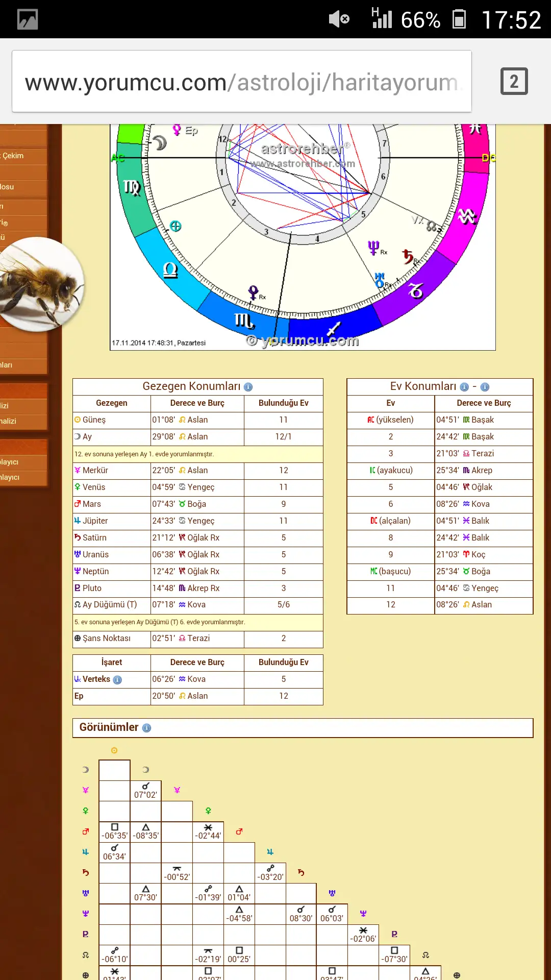
Task: Show info for Görünümler heading
Action: point(147,728)
